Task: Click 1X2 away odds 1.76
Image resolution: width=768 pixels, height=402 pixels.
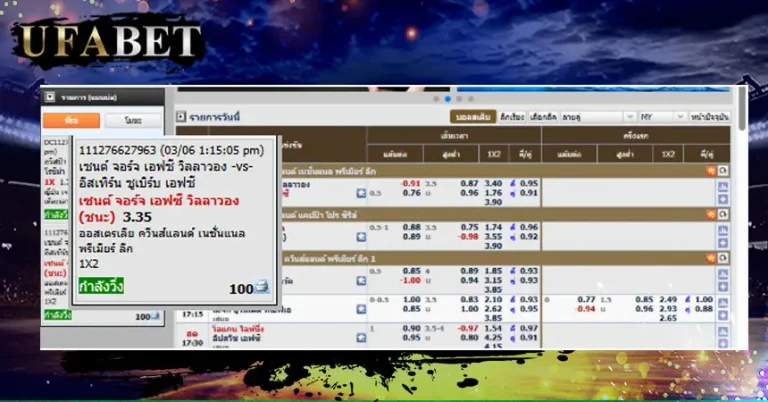Action: coord(493,193)
